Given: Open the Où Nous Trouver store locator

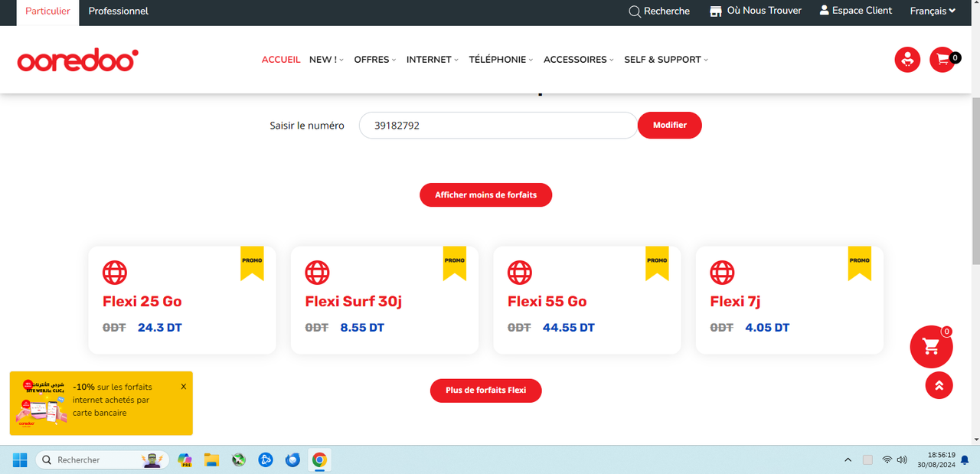Looking at the screenshot, I should (x=756, y=11).
